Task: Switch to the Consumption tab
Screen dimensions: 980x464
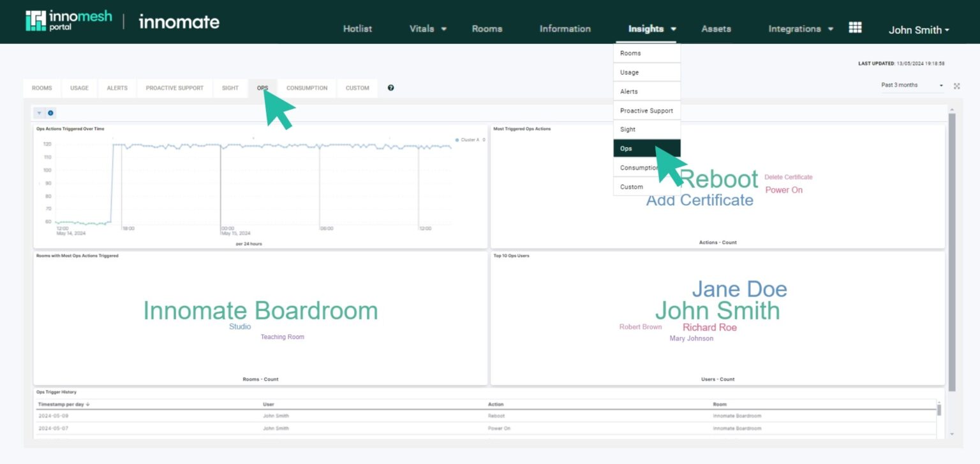Action: click(x=306, y=88)
